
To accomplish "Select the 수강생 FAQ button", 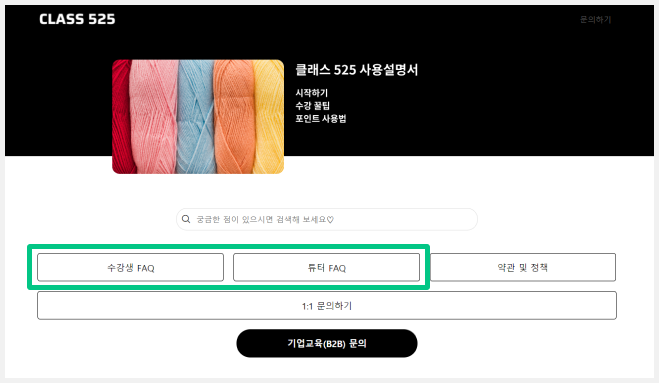I will click(x=130, y=267).
